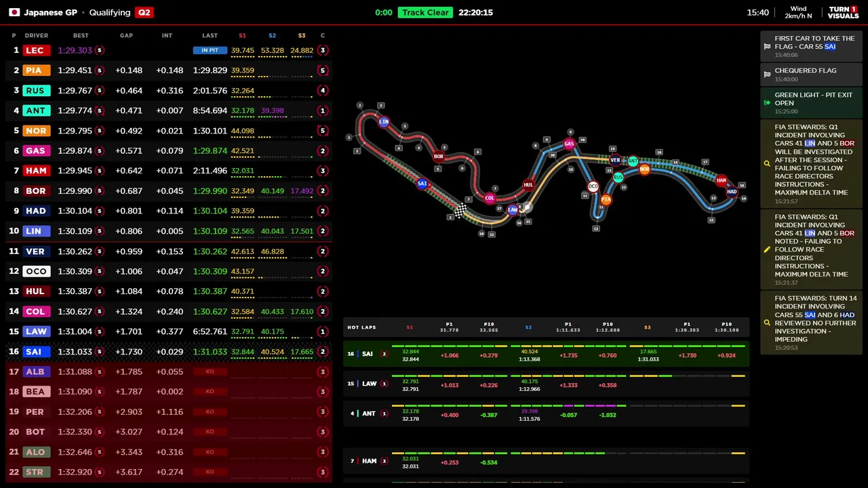Click LEC's best lap time 1:29.303
This screenshot has height=488, width=868.
click(75, 50)
